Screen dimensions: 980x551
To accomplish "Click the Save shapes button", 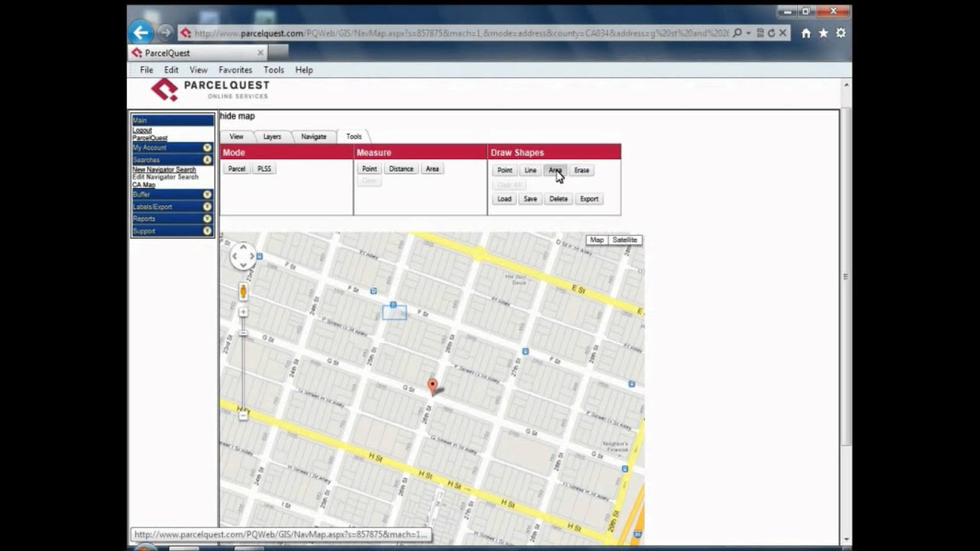I will [x=531, y=199].
